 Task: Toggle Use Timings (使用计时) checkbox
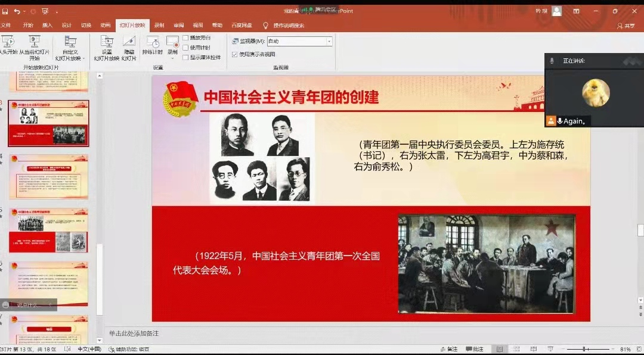click(185, 48)
